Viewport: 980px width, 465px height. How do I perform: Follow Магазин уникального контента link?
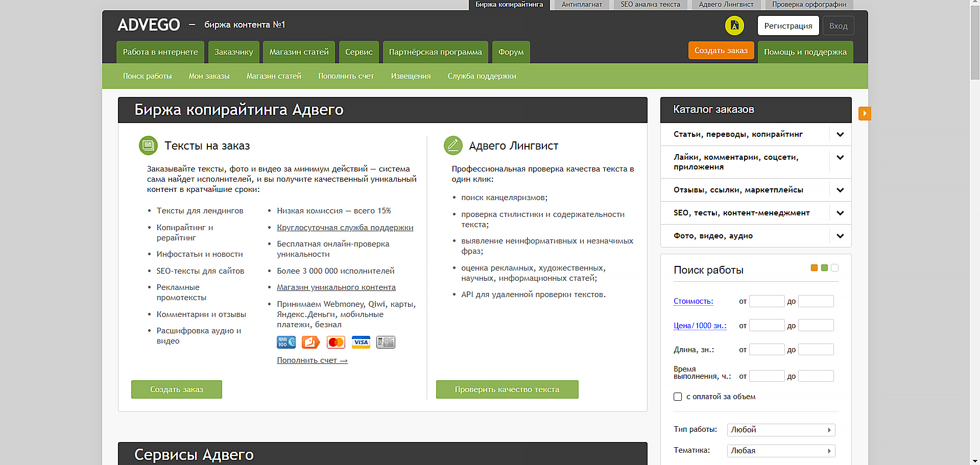[337, 287]
